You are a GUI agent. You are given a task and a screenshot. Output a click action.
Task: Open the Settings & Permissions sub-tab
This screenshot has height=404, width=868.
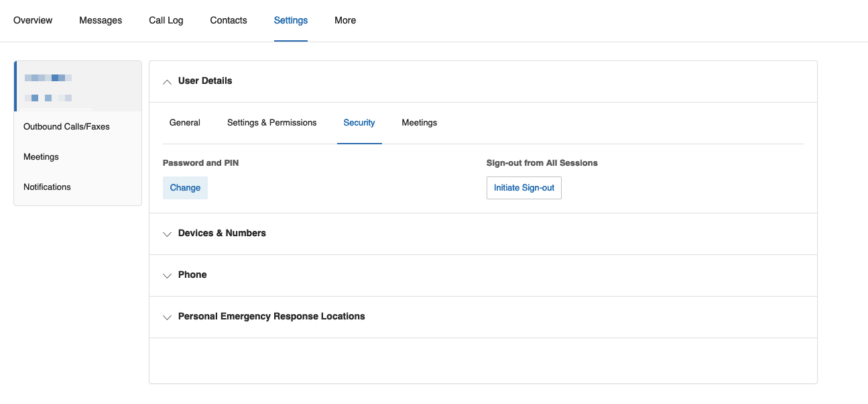(271, 123)
